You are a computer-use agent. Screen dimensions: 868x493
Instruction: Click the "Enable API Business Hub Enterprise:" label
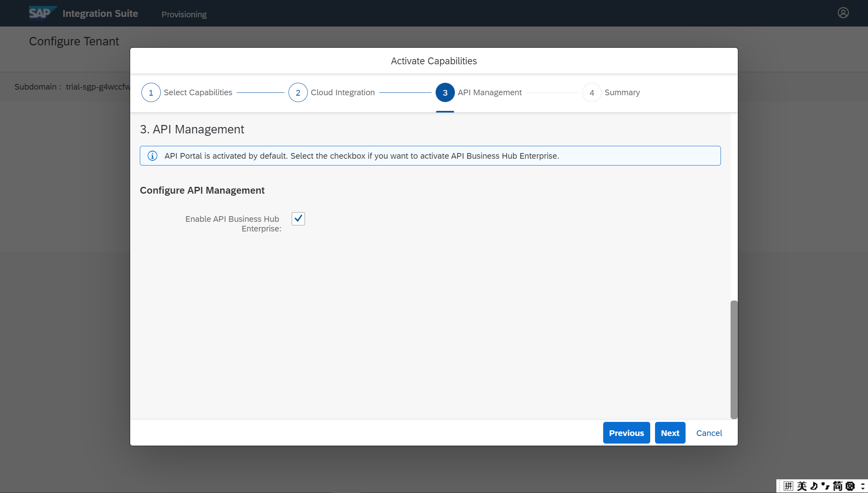point(233,224)
